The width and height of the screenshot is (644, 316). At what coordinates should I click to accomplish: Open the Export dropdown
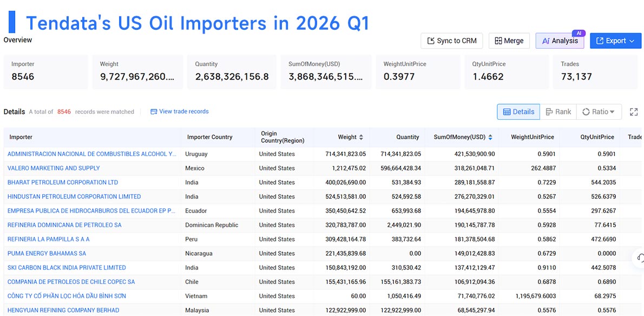point(615,41)
